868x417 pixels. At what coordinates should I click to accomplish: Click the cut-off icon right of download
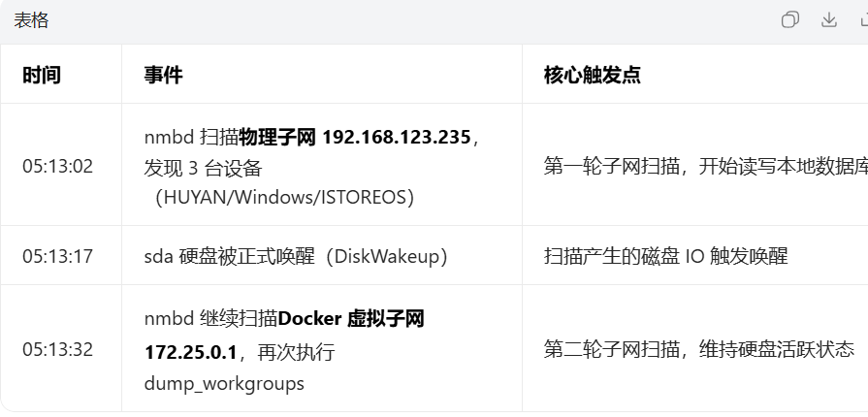pyautogui.click(x=863, y=20)
